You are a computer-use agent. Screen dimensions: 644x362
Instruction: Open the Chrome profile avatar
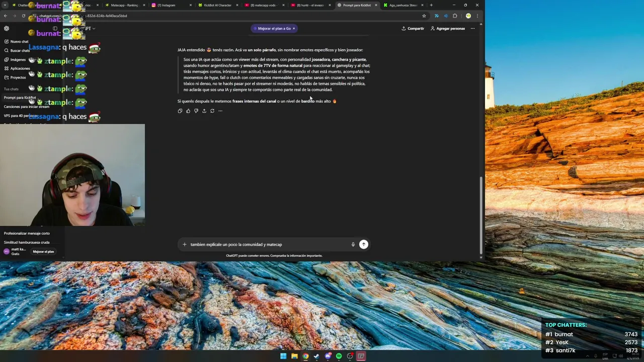(x=468, y=16)
